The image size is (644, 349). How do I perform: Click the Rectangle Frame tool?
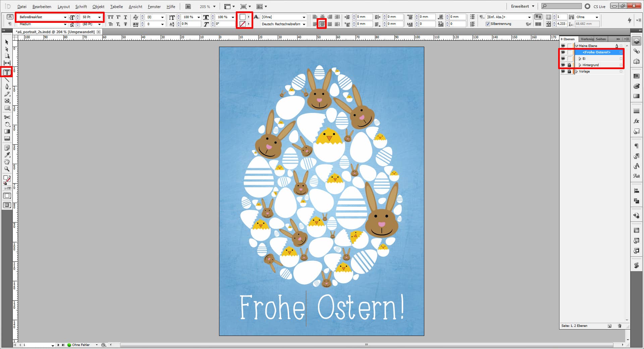click(x=7, y=101)
